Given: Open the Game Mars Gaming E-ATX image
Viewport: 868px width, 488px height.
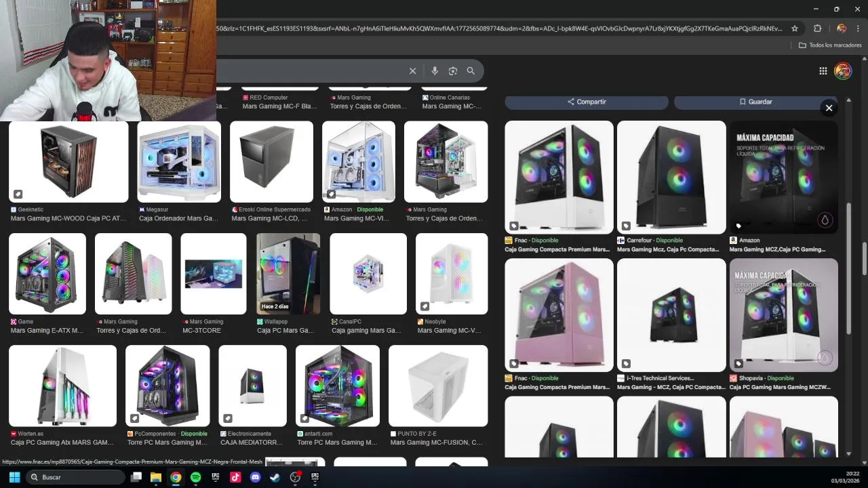Looking at the screenshot, I should (47, 274).
